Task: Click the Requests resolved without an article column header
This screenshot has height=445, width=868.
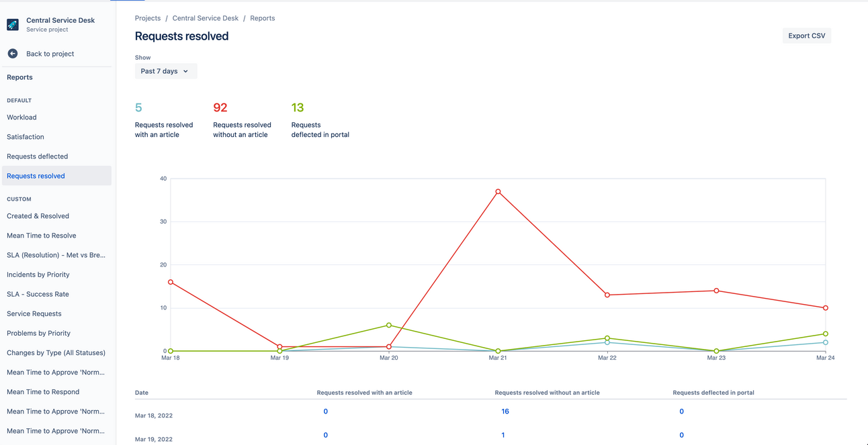Action: tap(548, 393)
